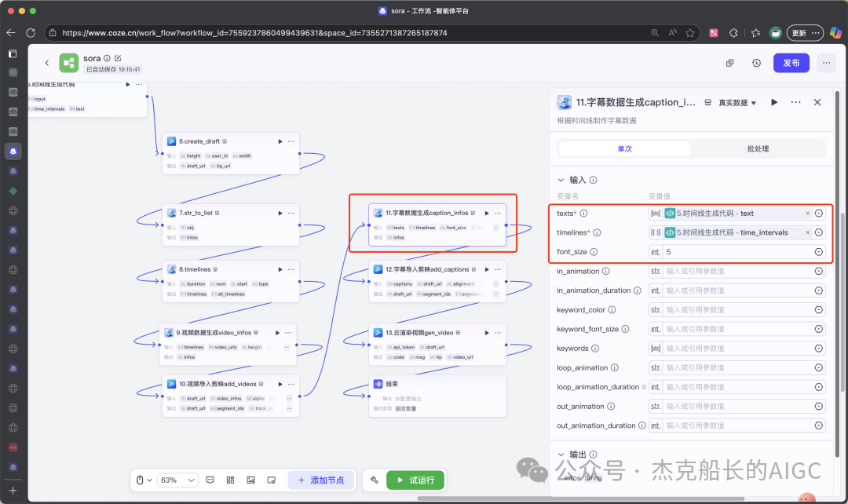Run node 7.str_to_list

click(x=280, y=213)
